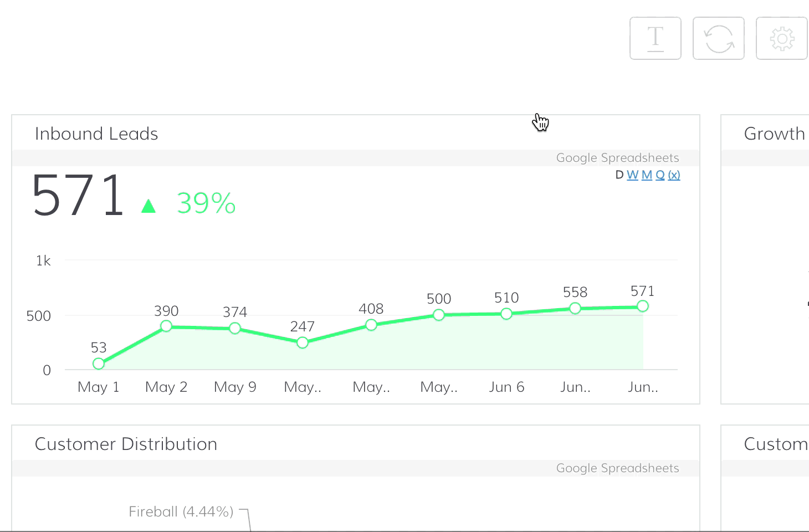Reset the time range via "(x)" link
Viewport: 809px width, 532px height.
coord(674,175)
